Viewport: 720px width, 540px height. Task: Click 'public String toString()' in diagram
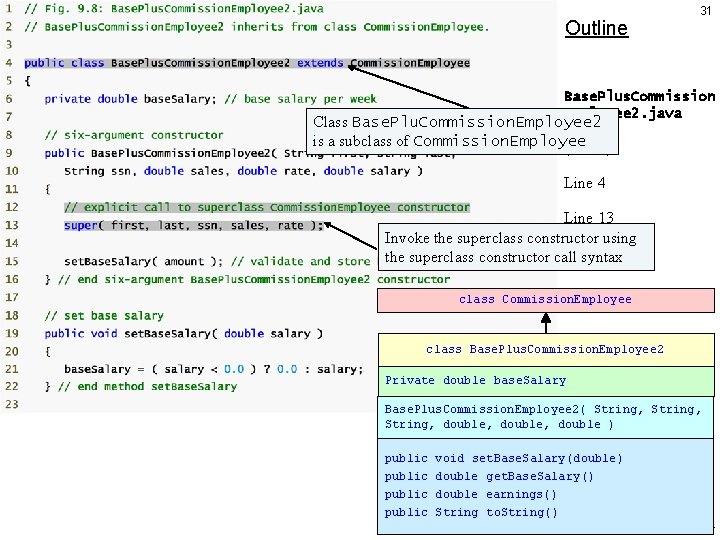coord(471,512)
